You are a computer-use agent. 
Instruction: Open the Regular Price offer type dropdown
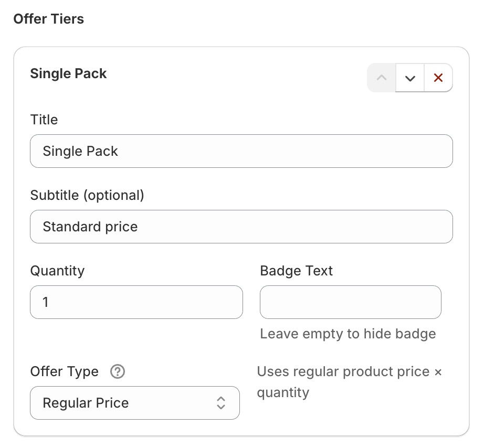[134, 403]
